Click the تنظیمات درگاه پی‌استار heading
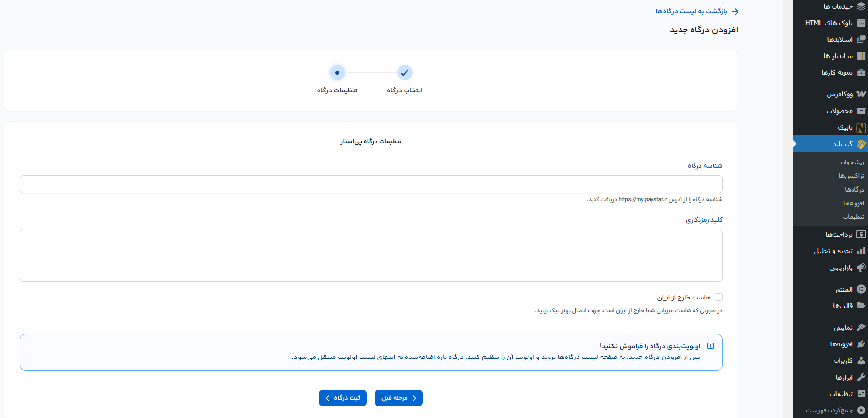The image size is (868, 418). [x=371, y=141]
